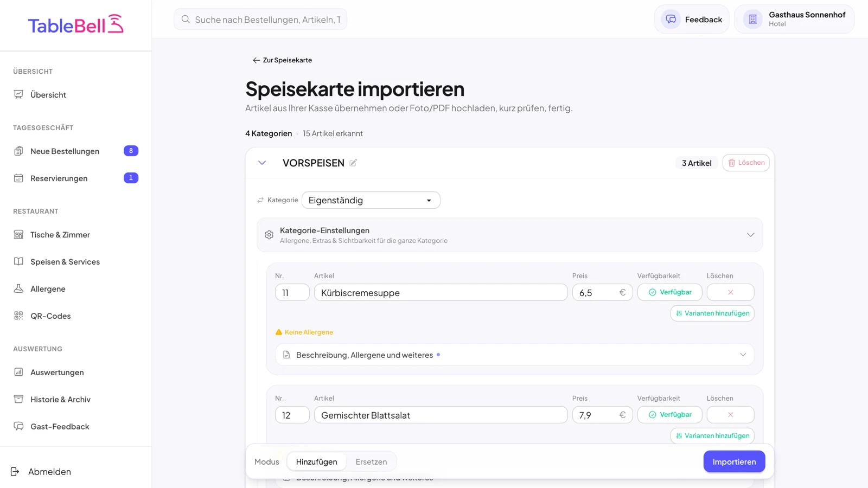Click the Gasthaus Sonnenhof building icon
Viewport: 868px width, 488px height.
752,20
